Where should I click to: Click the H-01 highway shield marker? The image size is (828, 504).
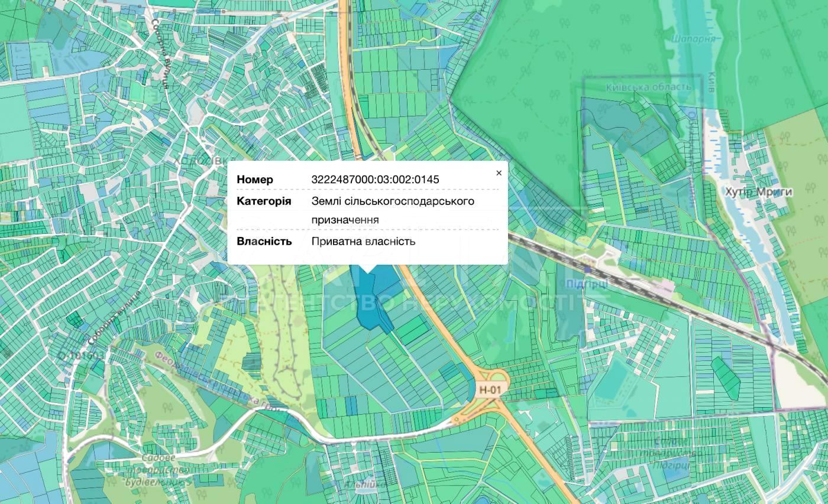490,390
